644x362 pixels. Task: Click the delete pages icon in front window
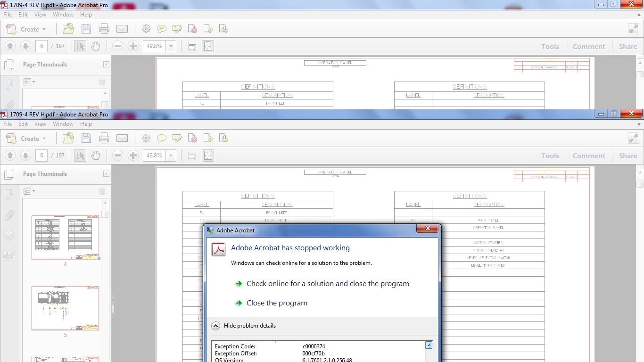[193, 139]
